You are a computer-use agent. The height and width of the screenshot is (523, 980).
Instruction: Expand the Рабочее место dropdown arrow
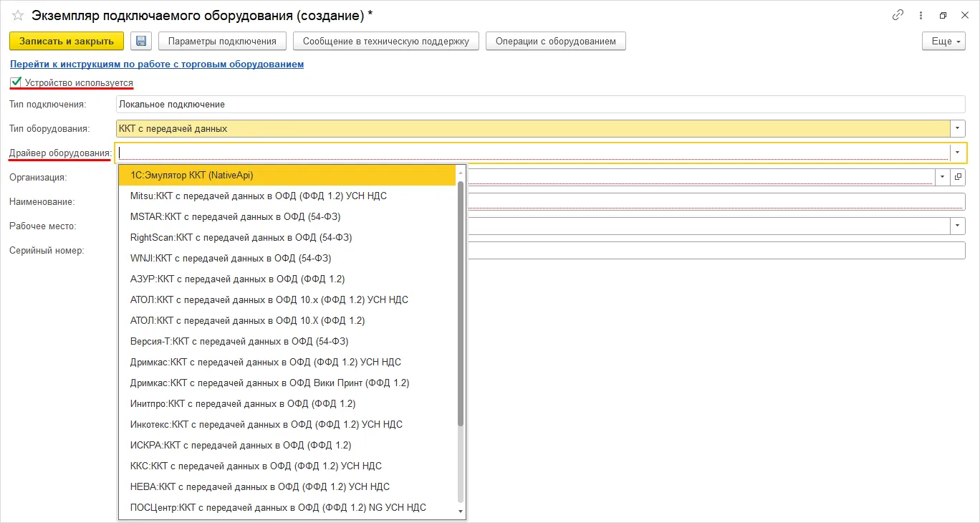point(958,226)
